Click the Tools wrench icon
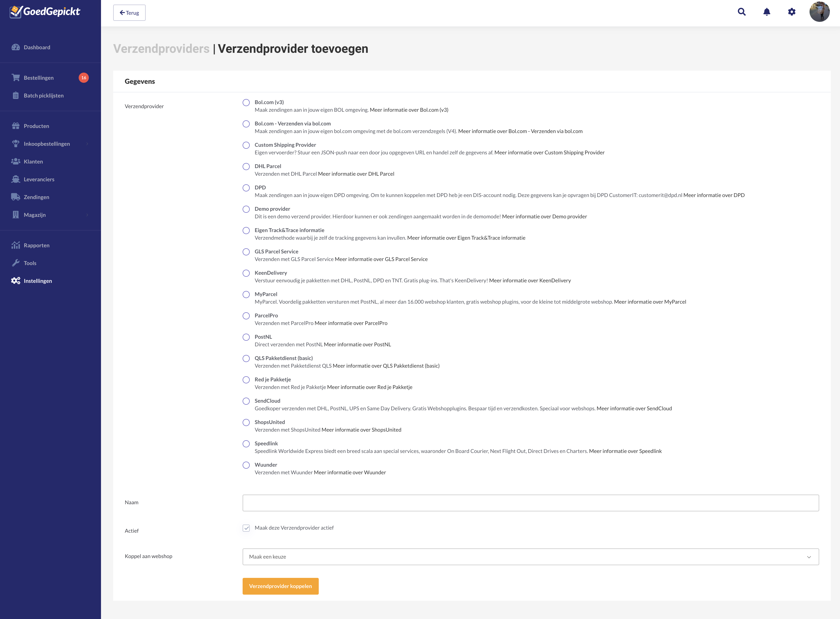The height and width of the screenshot is (619, 840). 16,263
